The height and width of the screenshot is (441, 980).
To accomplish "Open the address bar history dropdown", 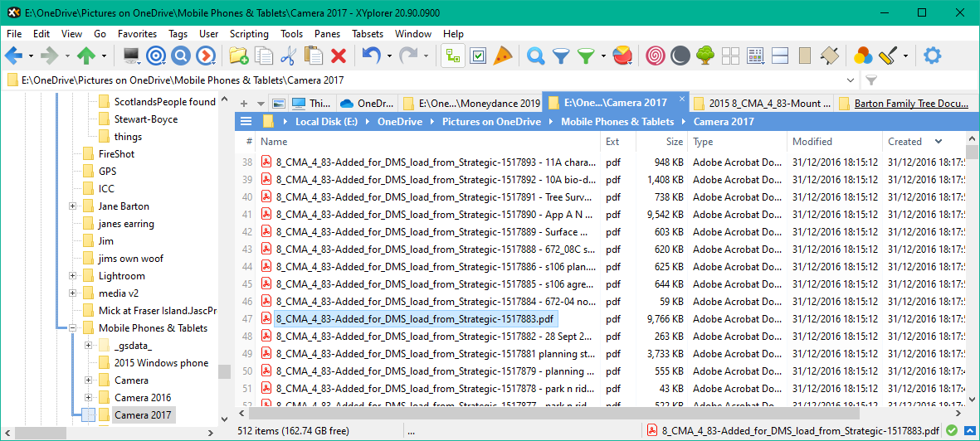I will point(849,80).
